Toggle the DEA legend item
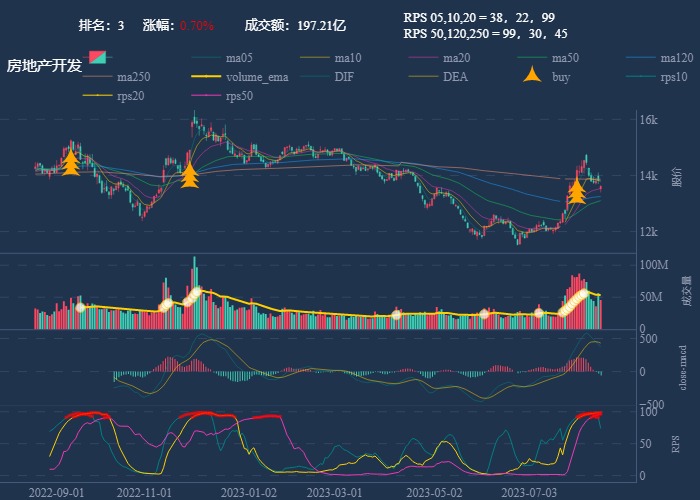700x500 pixels. (x=454, y=76)
